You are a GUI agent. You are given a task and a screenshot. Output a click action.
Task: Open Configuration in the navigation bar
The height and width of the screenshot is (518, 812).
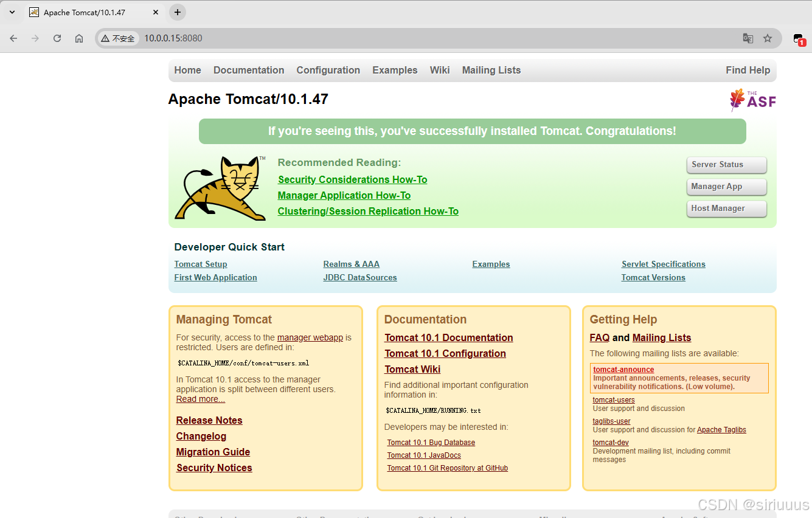[x=328, y=70]
